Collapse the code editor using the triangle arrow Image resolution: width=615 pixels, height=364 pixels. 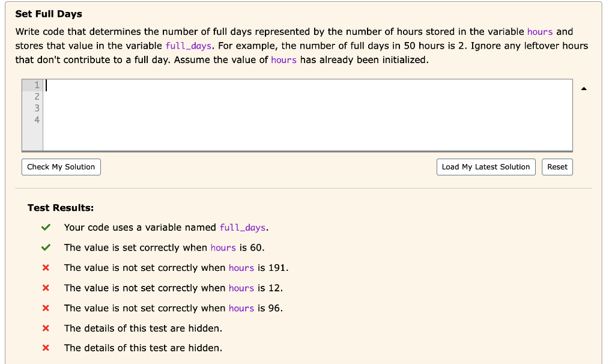[x=583, y=88]
